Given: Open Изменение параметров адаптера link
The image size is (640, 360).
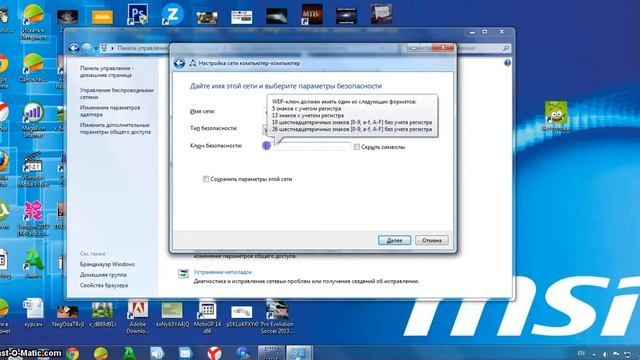Looking at the screenshot, I should click(x=110, y=111).
